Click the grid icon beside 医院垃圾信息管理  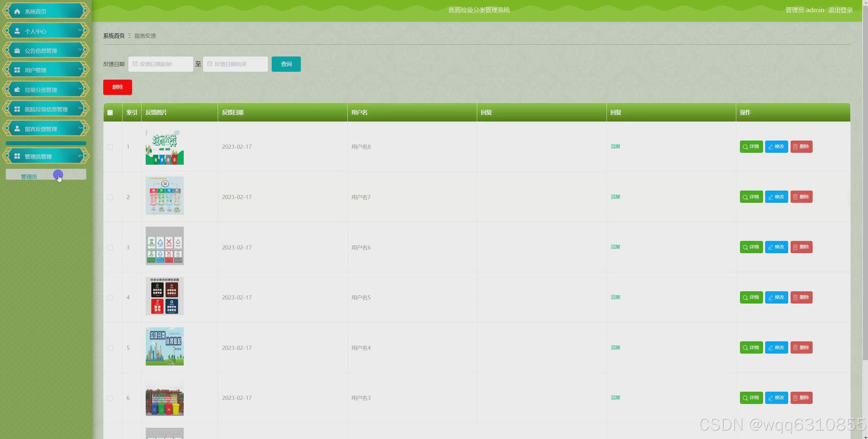(17, 109)
